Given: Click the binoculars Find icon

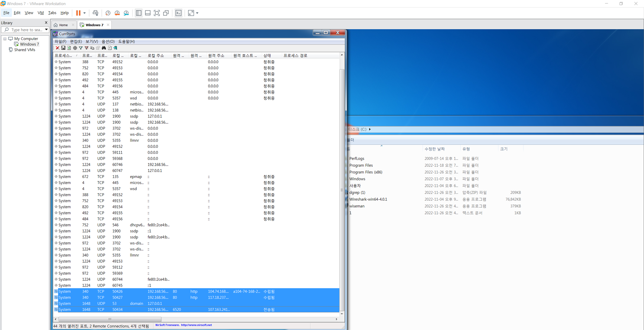Looking at the screenshot, I should [x=104, y=48].
